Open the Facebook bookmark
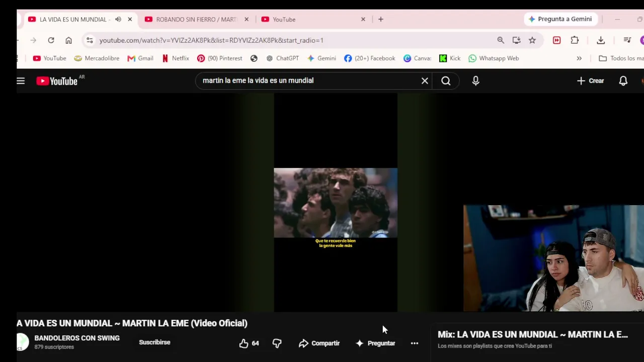The width and height of the screenshot is (644, 362). click(x=369, y=58)
